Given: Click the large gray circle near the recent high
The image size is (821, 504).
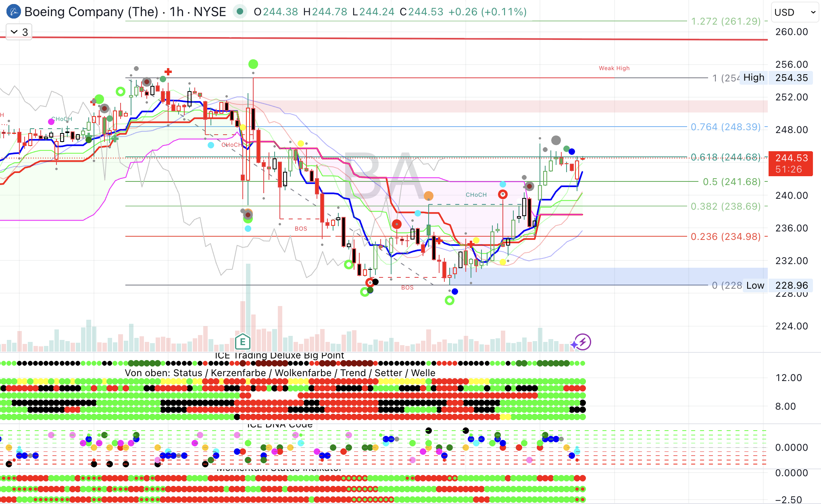Looking at the screenshot, I should [x=556, y=140].
